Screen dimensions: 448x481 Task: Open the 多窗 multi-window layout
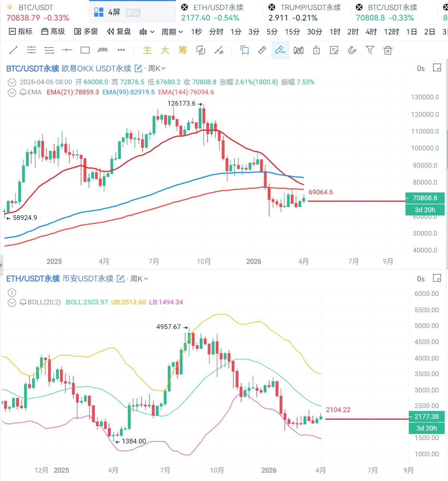[x=86, y=32]
